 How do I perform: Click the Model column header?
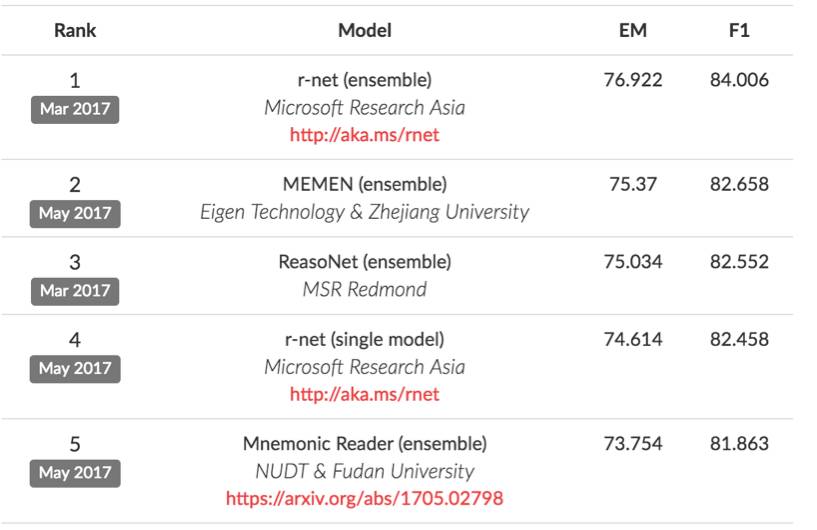[x=364, y=30]
